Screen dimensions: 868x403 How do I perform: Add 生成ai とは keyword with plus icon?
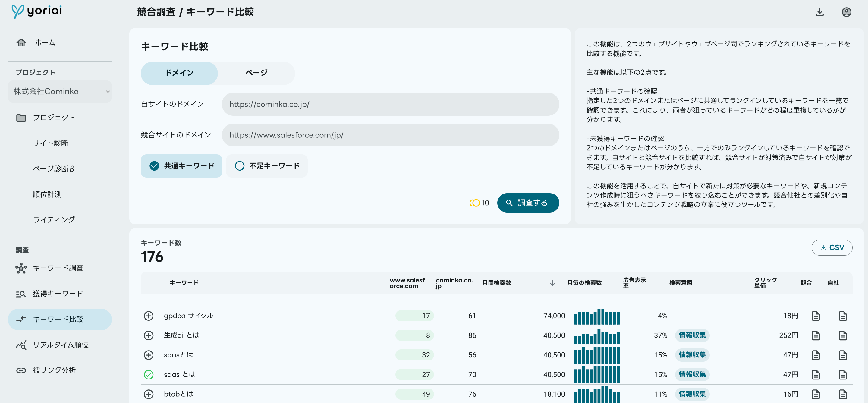(x=149, y=335)
